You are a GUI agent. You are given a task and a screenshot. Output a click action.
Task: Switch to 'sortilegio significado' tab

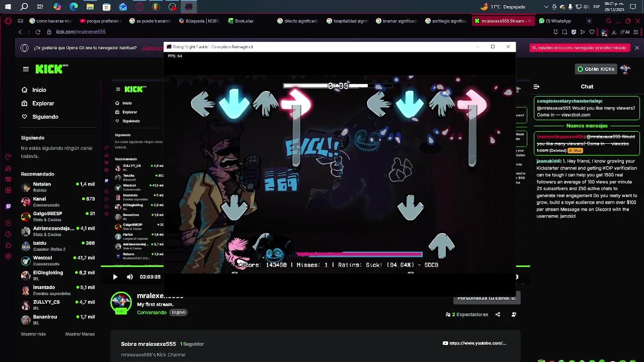[x=445, y=21]
